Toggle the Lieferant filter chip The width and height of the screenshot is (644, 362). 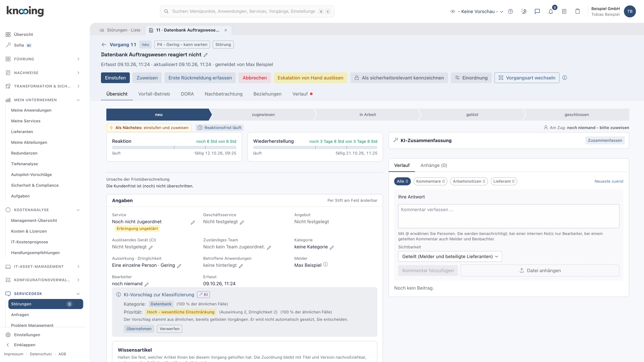point(504,181)
